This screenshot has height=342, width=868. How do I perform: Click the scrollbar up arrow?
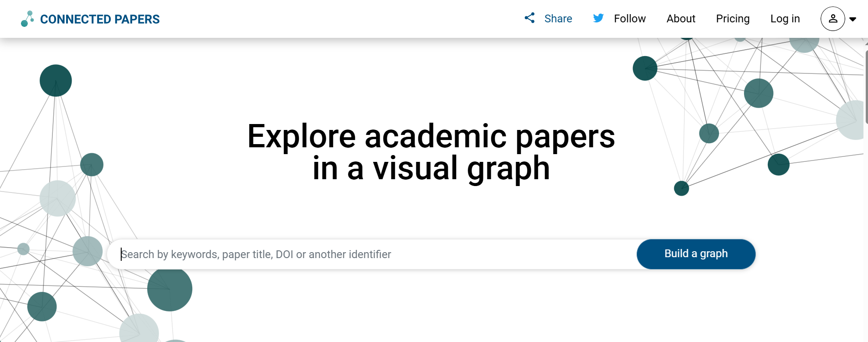pos(866,42)
